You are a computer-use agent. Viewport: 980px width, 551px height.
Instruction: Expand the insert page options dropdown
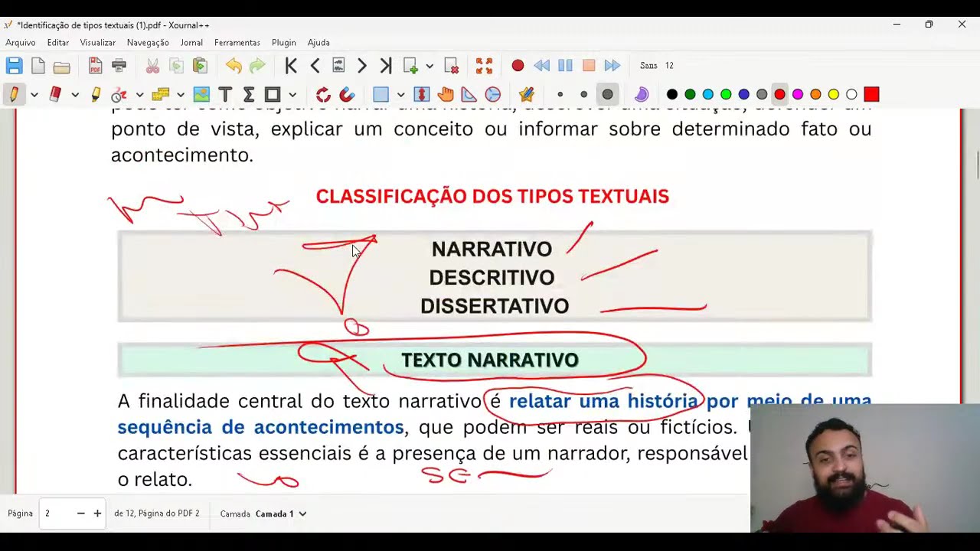point(430,66)
